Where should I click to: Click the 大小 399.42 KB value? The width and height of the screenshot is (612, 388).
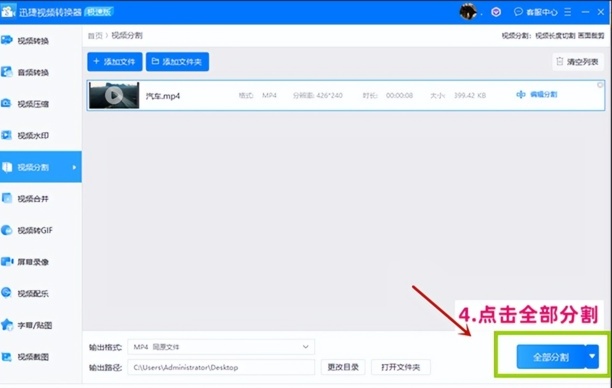point(470,95)
